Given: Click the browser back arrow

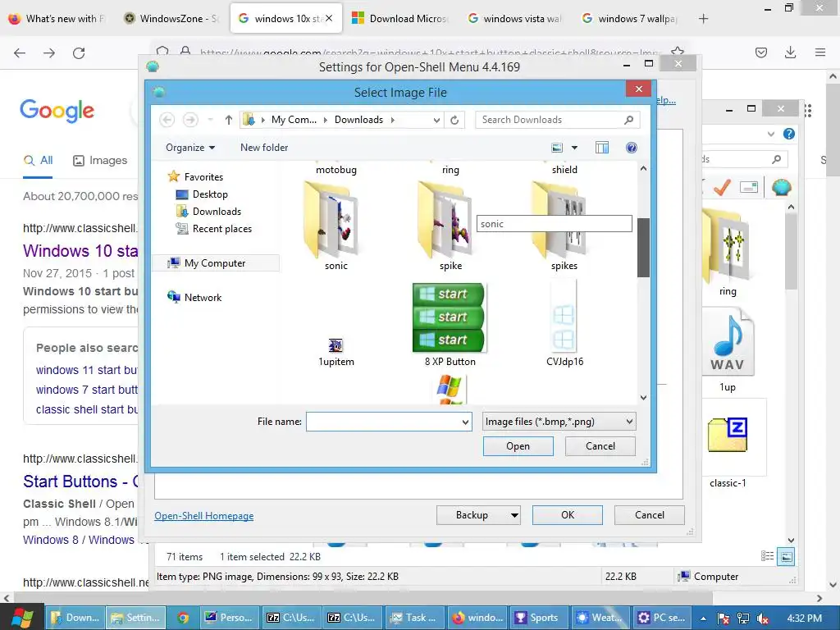Looking at the screenshot, I should pos(20,53).
